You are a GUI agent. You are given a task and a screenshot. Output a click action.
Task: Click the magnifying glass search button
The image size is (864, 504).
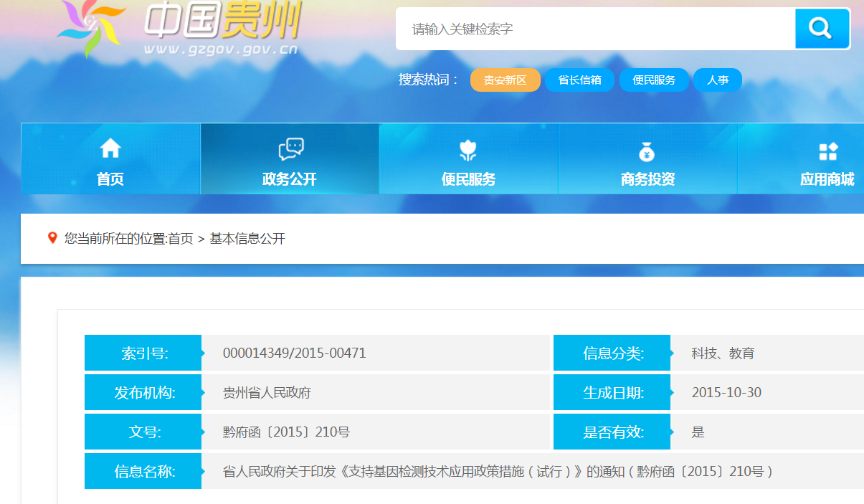(x=822, y=29)
